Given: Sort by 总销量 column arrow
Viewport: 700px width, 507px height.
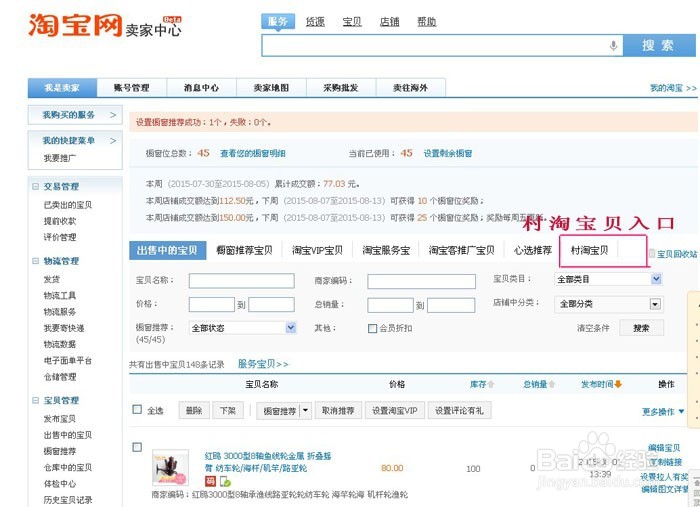Looking at the screenshot, I should pyautogui.click(x=551, y=384).
